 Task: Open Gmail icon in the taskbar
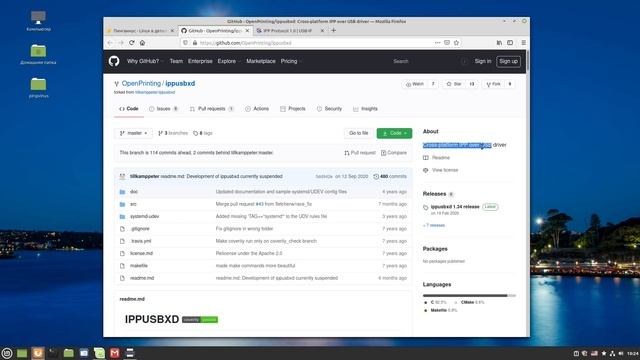coord(115,353)
